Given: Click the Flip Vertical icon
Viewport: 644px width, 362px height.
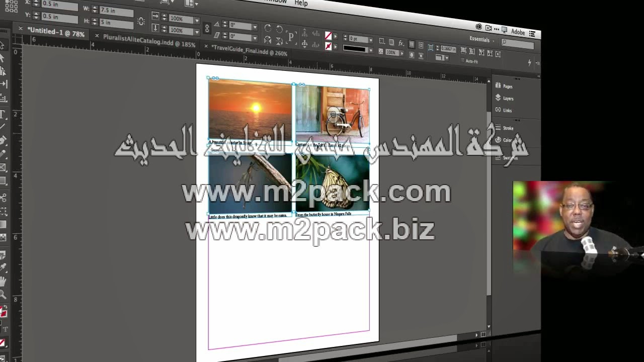Looking at the screenshot, I should pyautogui.click(x=279, y=41).
